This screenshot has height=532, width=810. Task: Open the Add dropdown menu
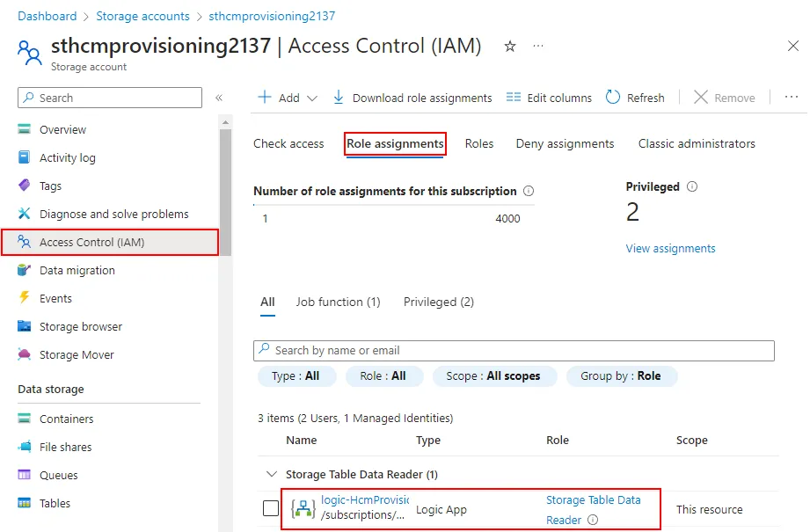tap(286, 98)
